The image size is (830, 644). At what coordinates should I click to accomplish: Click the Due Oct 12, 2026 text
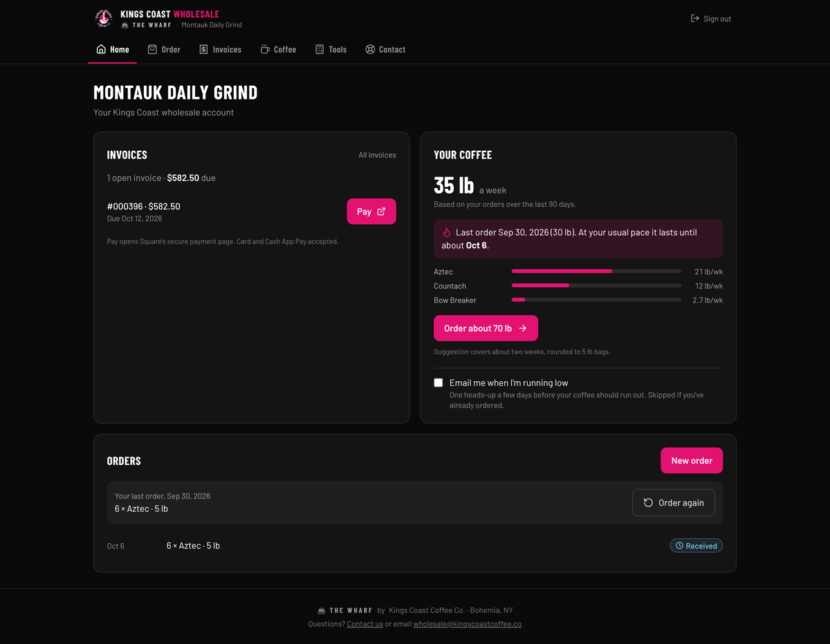[135, 219]
